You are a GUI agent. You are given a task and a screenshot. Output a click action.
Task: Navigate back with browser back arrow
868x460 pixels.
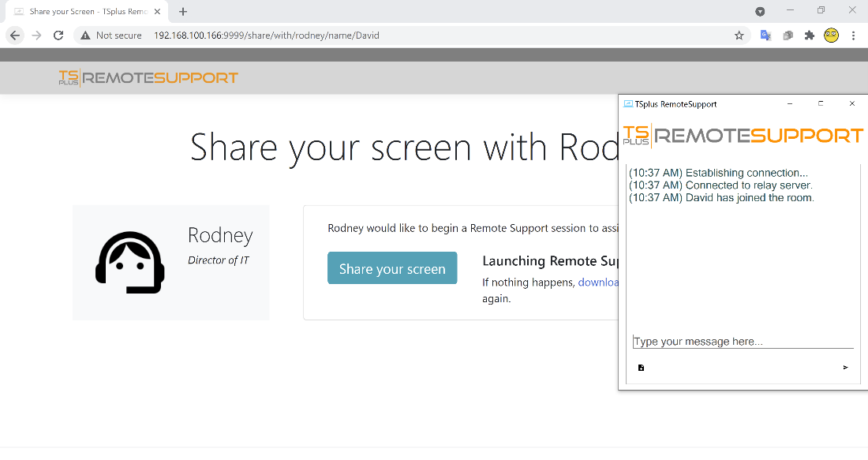point(14,36)
